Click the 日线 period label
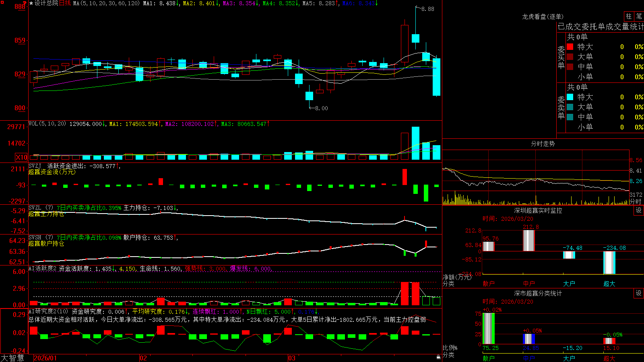The height and width of the screenshot is (362, 644). pyautogui.click(x=65, y=3)
